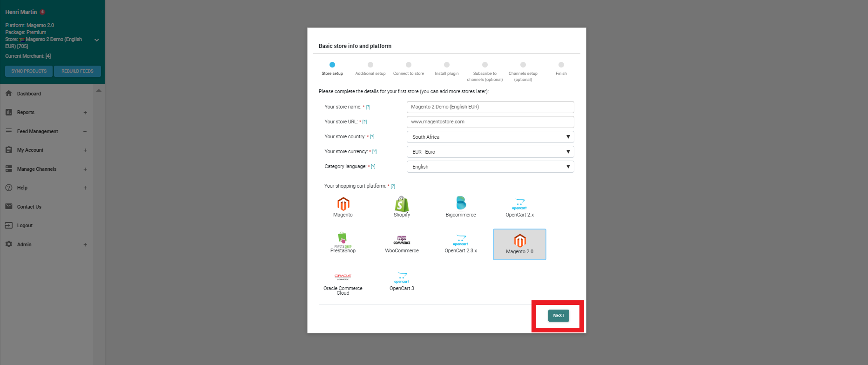868x365 pixels.
Task: Pick the OpenCart 2.3.x platform icon
Action: (460, 240)
